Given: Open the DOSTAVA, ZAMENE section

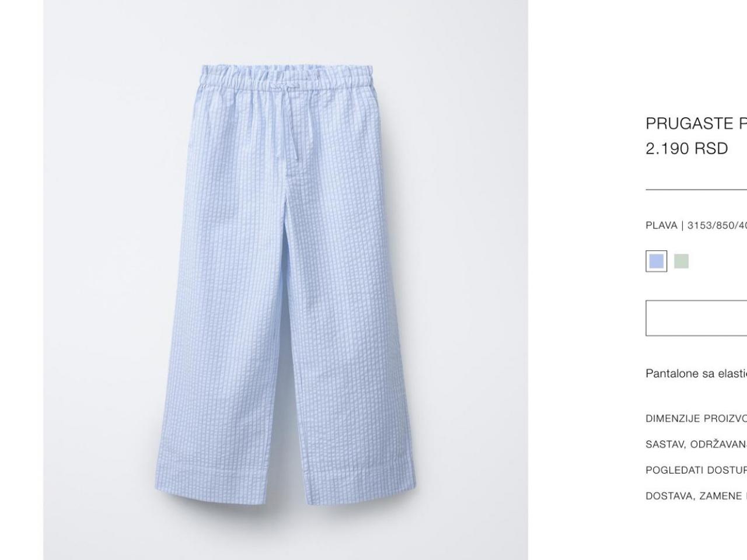Looking at the screenshot, I should 696,496.
